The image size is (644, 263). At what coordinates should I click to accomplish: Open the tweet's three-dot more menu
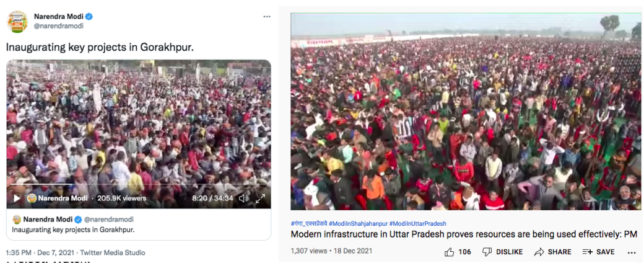pos(267,17)
